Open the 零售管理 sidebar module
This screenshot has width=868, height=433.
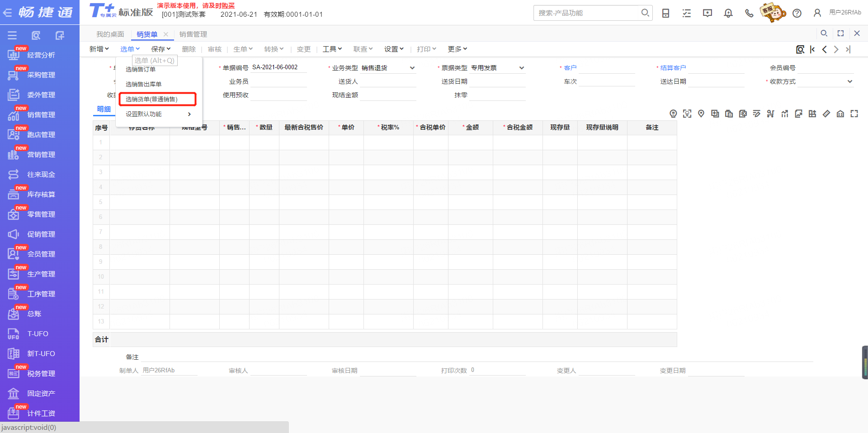coord(40,214)
